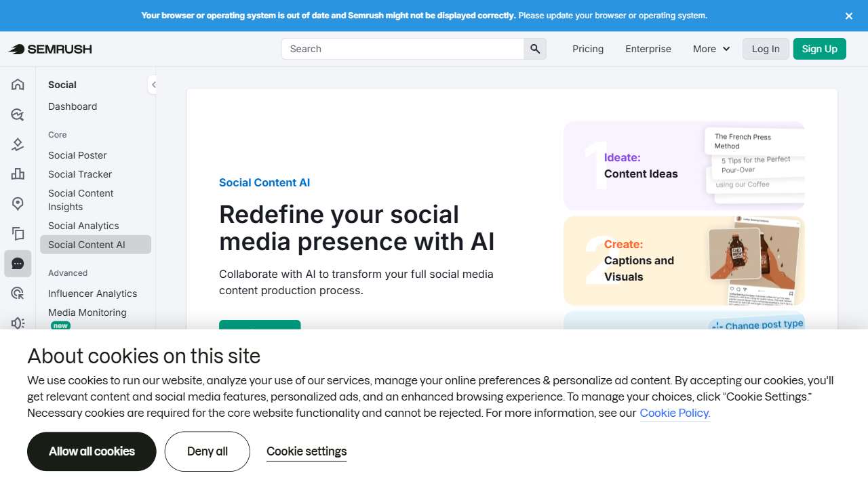868x488 pixels.
Task: Open the More navigation dropdown
Action: pyautogui.click(x=710, y=49)
